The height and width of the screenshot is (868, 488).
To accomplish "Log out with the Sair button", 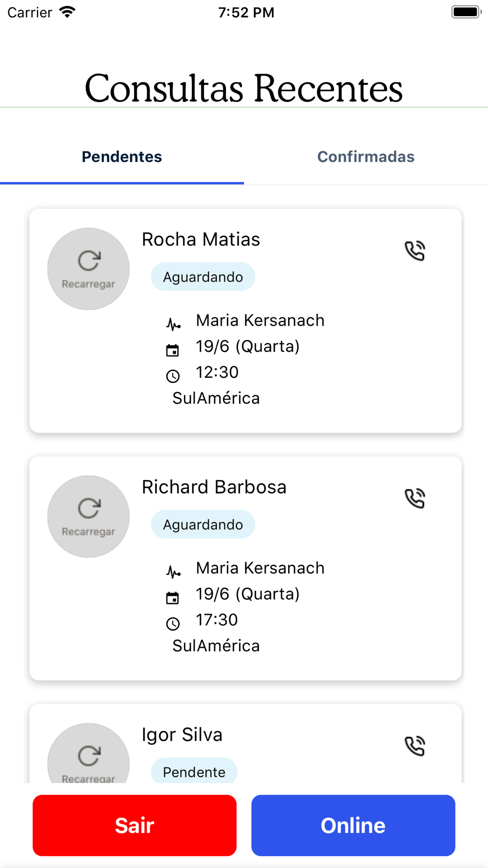I will 135,826.
